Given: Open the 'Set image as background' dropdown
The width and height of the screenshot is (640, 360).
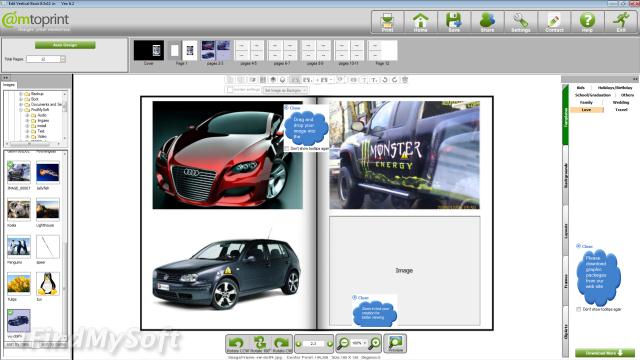Looking at the screenshot, I should [x=285, y=90].
